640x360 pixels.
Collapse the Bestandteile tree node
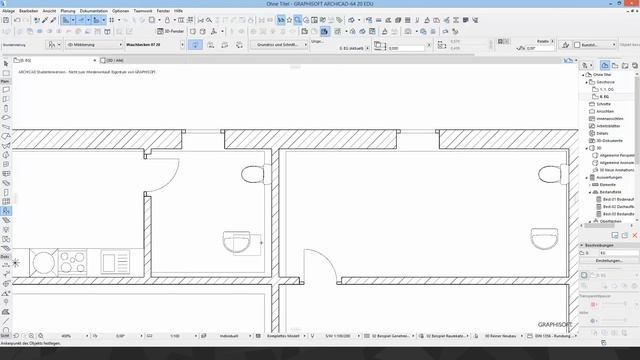(x=590, y=192)
